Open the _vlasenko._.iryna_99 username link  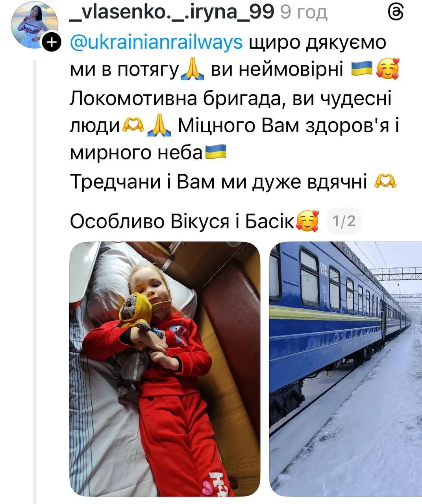point(172,13)
